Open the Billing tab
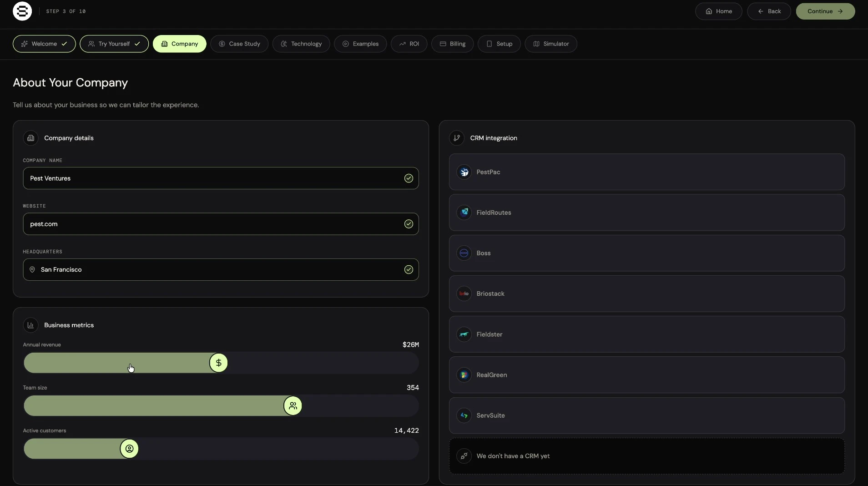 453,44
